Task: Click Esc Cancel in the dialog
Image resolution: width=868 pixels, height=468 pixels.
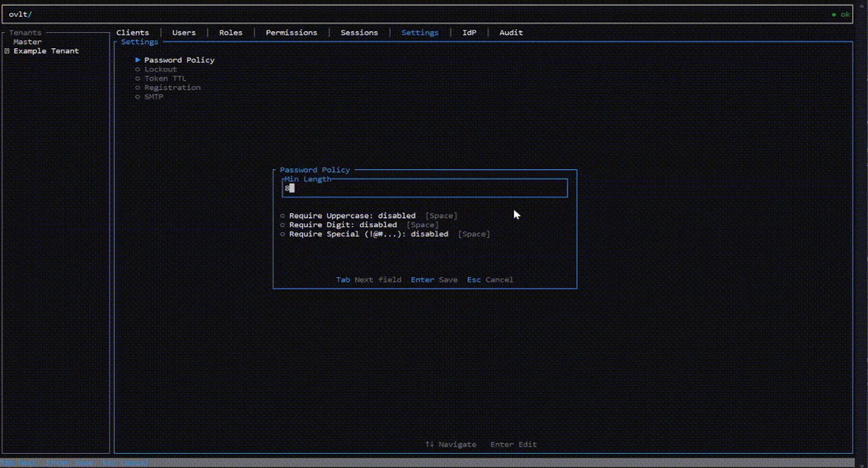Action: [490, 280]
